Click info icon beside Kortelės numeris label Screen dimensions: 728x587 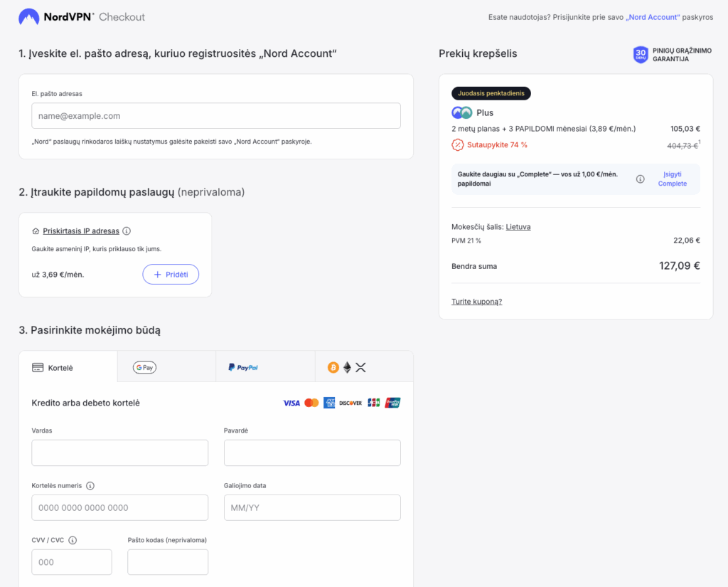pos(90,486)
